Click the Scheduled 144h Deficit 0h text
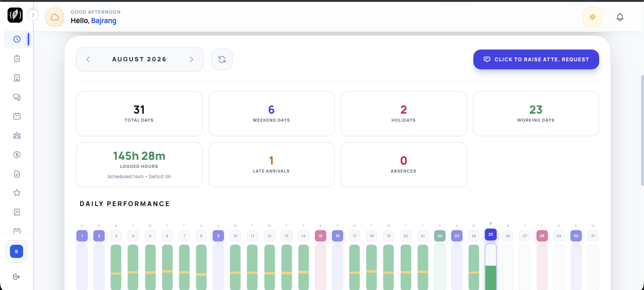 point(139,177)
